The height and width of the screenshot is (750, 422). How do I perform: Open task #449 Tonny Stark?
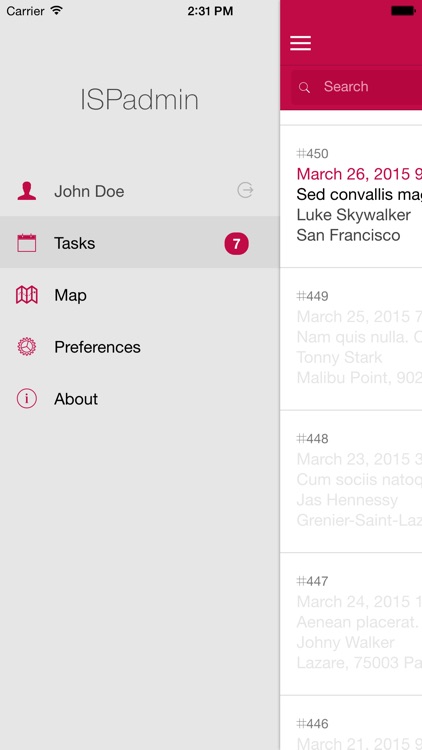click(x=351, y=339)
